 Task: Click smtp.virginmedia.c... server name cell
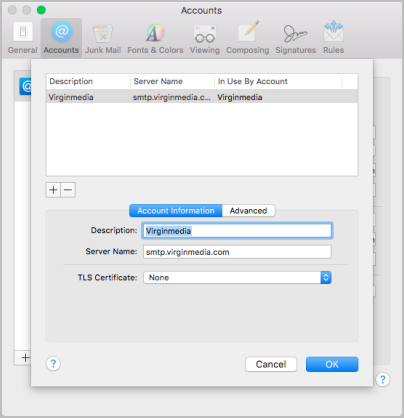click(x=172, y=97)
